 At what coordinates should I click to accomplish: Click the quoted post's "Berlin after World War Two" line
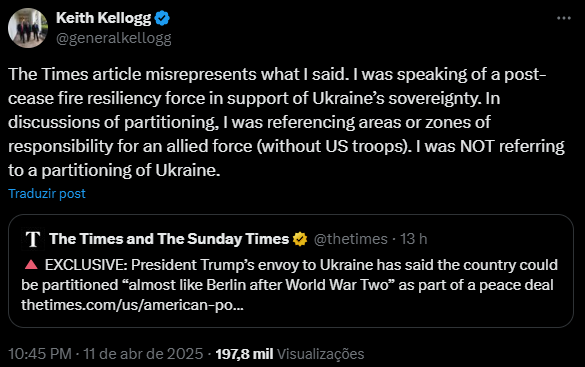[287, 285]
